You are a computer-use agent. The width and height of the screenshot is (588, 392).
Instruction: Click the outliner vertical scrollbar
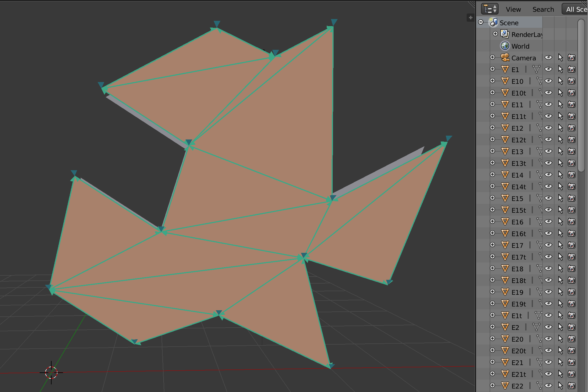[581, 96]
